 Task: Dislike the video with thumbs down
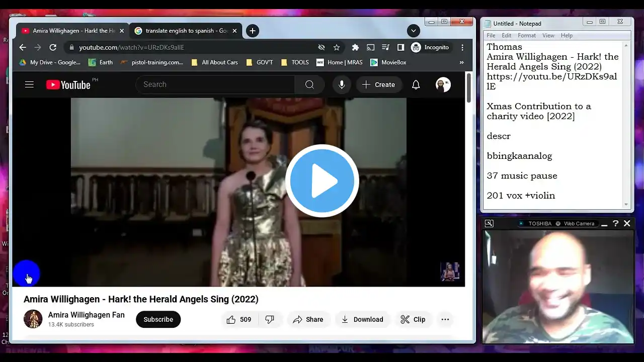(270, 319)
